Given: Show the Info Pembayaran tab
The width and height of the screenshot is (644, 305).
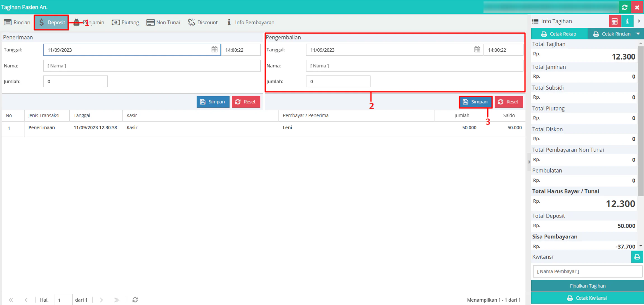Looking at the screenshot, I should [x=250, y=22].
